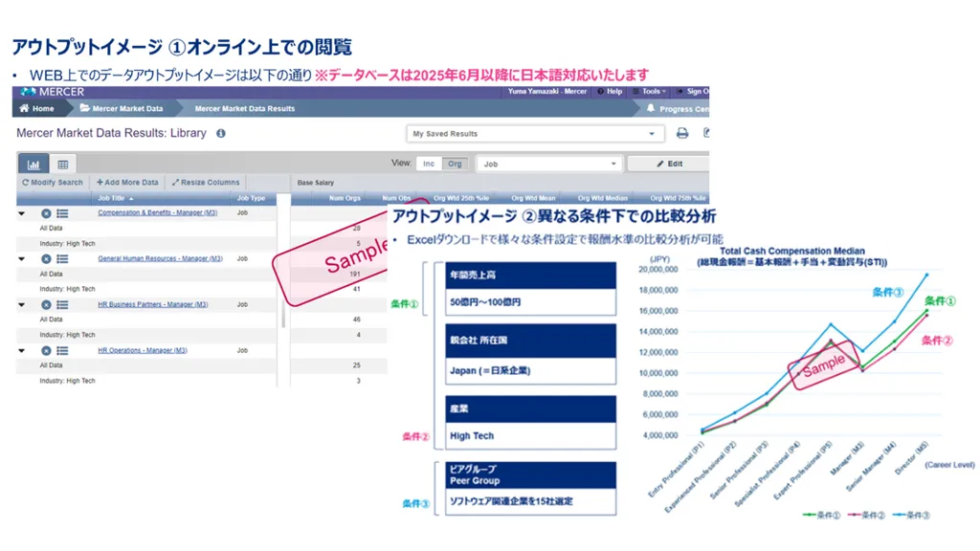The image size is (980, 551).
Task: Click the Total Cash Compensation Median chart title
Action: 791,252
